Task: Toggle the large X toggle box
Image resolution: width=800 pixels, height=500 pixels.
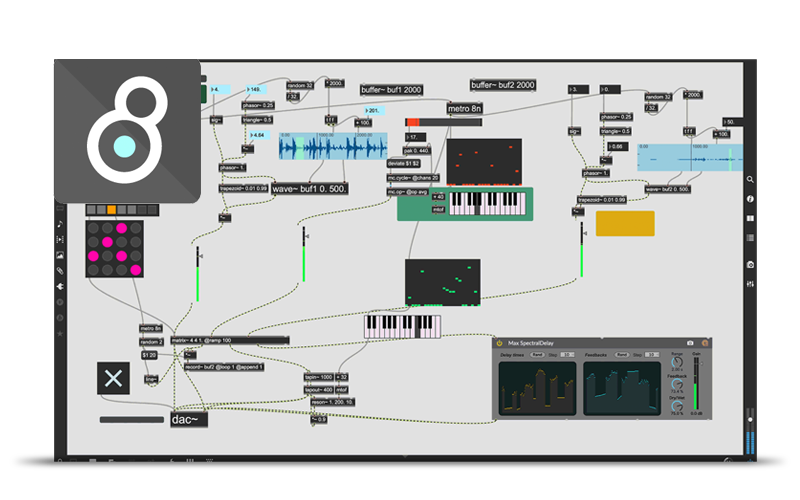Action: [x=113, y=379]
